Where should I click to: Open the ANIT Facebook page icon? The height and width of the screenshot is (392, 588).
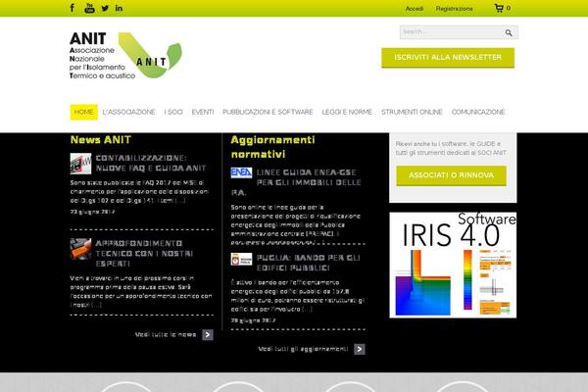click(x=73, y=8)
